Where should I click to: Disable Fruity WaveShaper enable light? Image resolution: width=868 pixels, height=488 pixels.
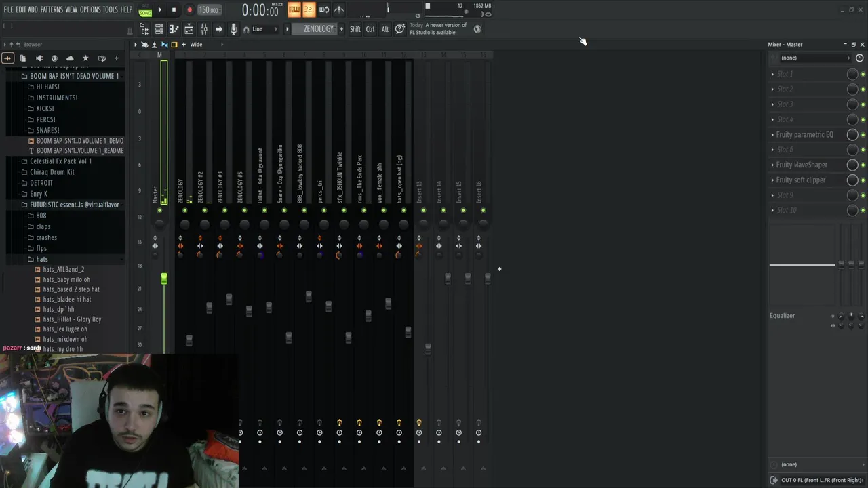[863, 165]
